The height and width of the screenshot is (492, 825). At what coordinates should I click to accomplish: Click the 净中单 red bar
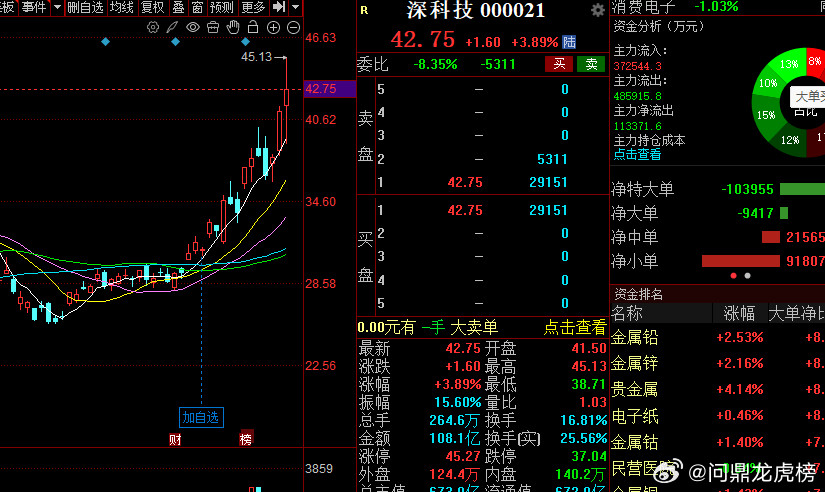(x=770, y=237)
